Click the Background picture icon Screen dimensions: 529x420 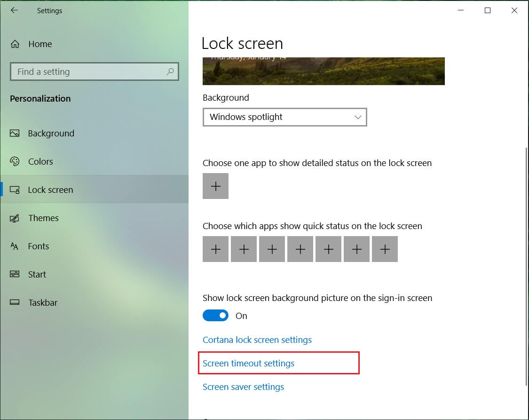pyautogui.click(x=15, y=133)
